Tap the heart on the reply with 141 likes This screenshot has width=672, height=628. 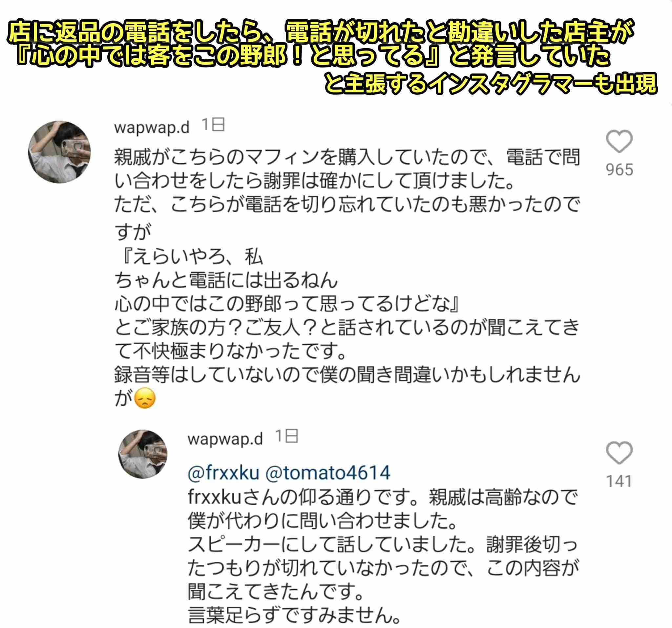pos(619,453)
